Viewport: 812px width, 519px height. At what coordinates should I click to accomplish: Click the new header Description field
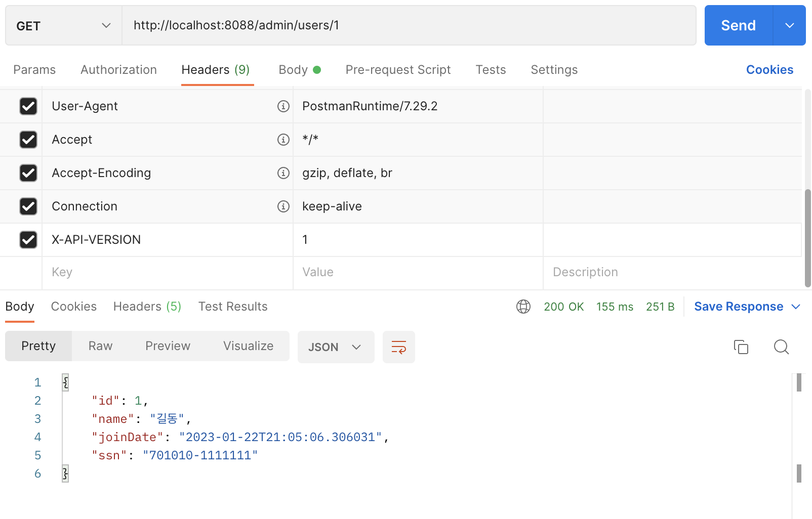coord(672,272)
